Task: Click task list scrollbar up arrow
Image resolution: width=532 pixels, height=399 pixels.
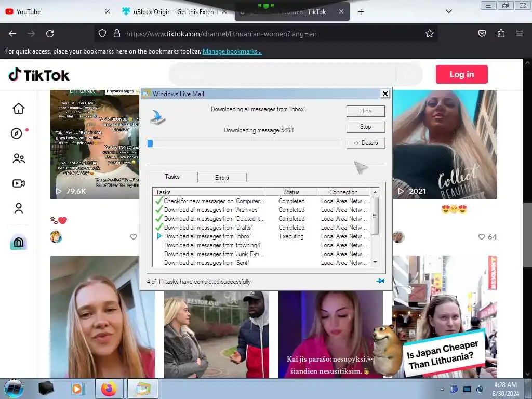Action: 375,192
